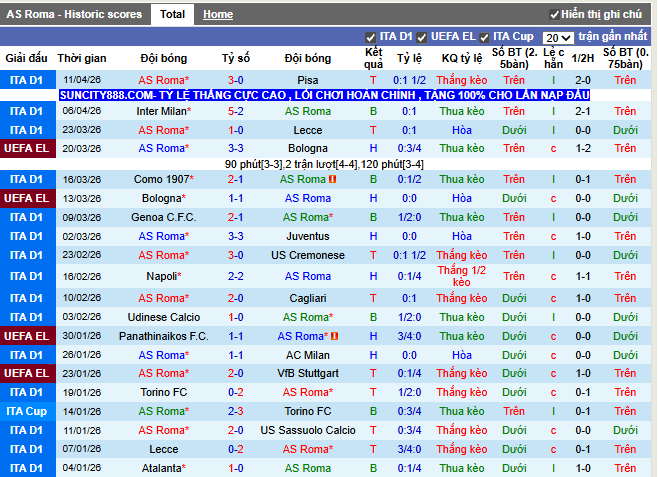
Task: Switch to the Total tab
Action: pos(172,15)
